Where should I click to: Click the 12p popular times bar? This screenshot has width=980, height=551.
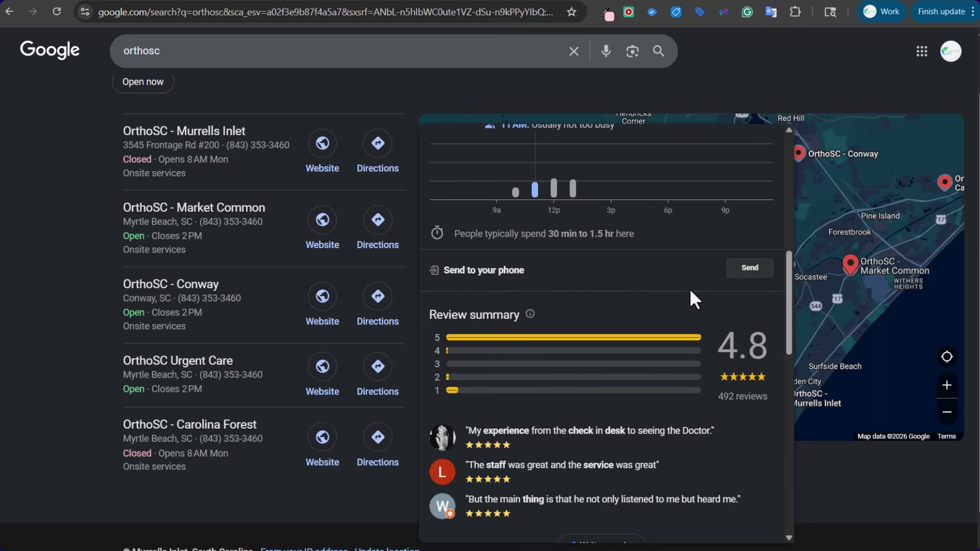[x=554, y=188]
